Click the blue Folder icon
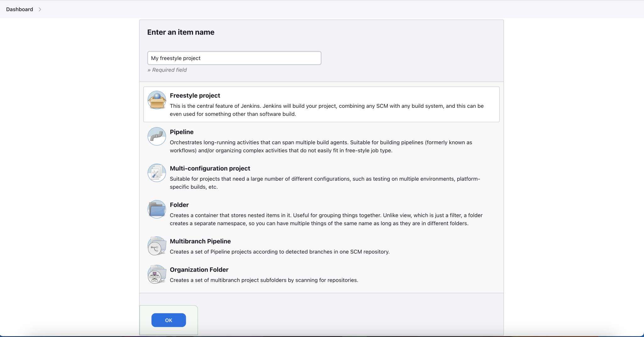 tap(157, 209)
